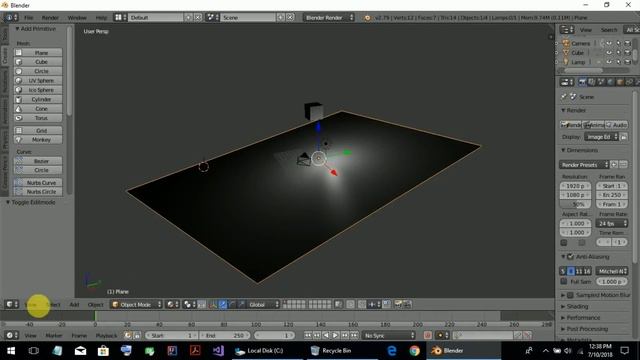Add a UV Sphere primitive
Image resolution: width=640 pixels, height=360 pixels.
(38, 80)
